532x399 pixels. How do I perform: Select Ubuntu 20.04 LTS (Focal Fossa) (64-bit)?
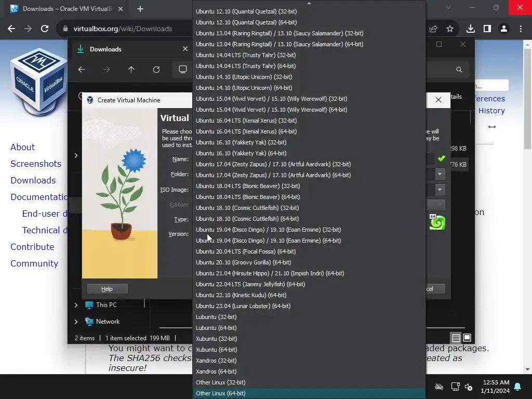tap(309, 251)
